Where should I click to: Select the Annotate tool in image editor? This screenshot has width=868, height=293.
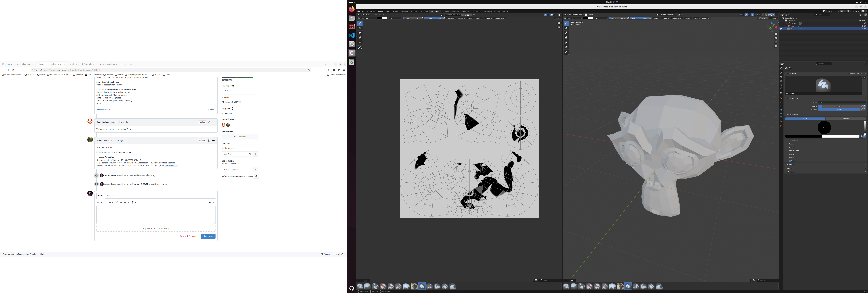(360, 48)
